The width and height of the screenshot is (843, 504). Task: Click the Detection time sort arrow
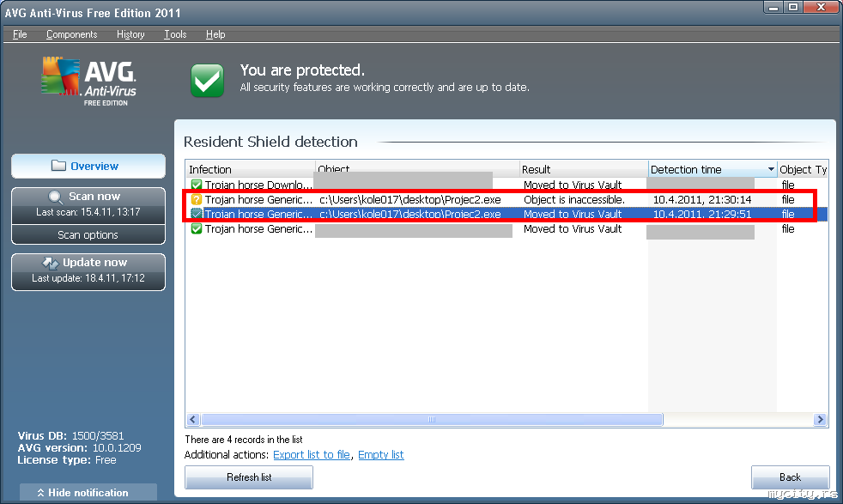[x=771, y=169]
